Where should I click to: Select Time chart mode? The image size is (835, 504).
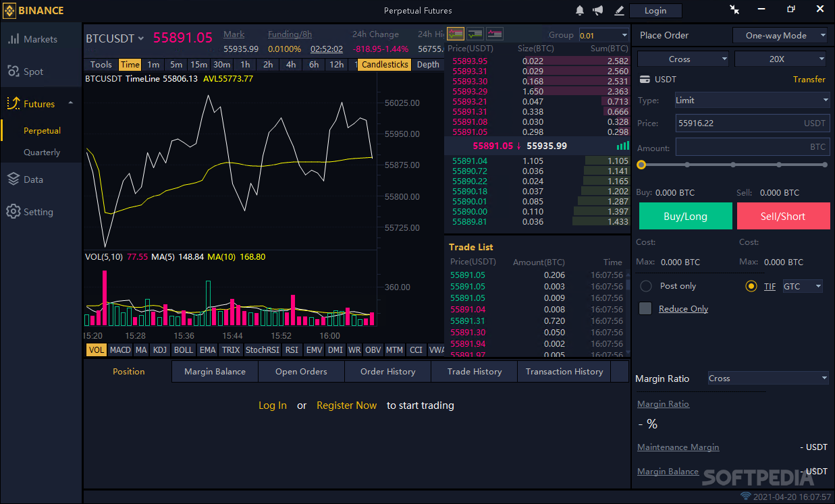130,65
